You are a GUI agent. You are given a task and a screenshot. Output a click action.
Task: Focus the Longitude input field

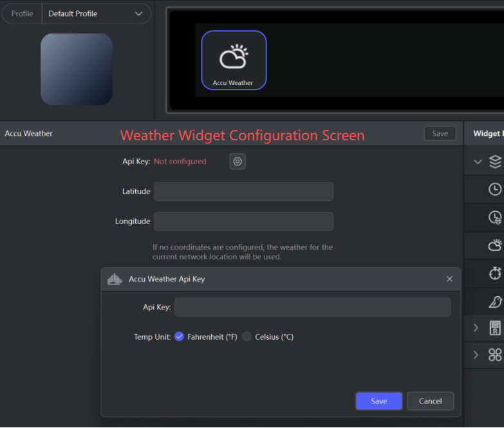point(244,221)
